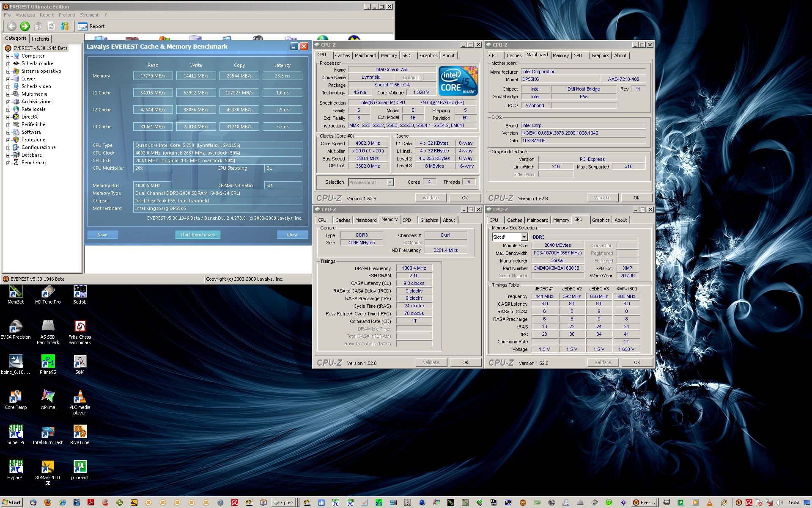Viewport: 812px width, 508px height.
Task: Open the Prime95 desktop icon
Action: pyautogui.click(x=48, y=362)
